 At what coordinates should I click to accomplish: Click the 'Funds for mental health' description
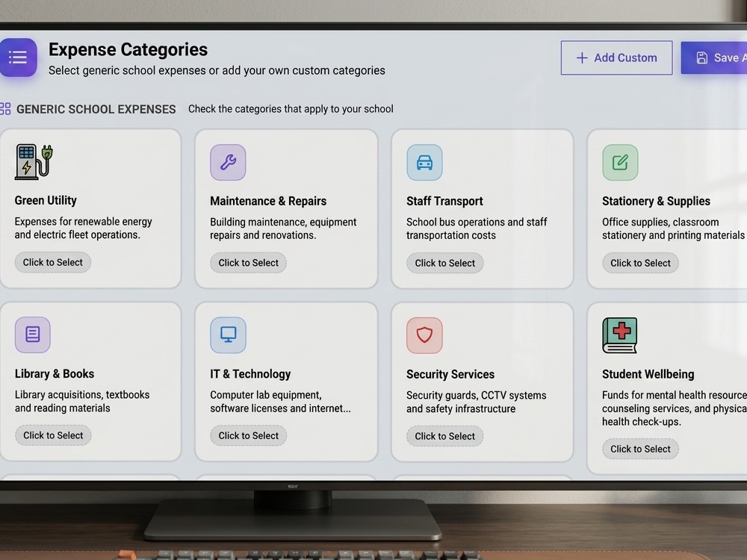click(x=674, y=408)
